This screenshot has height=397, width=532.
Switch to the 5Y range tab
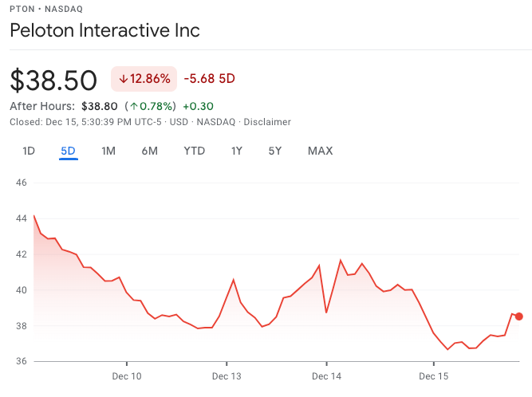(275, 151)
